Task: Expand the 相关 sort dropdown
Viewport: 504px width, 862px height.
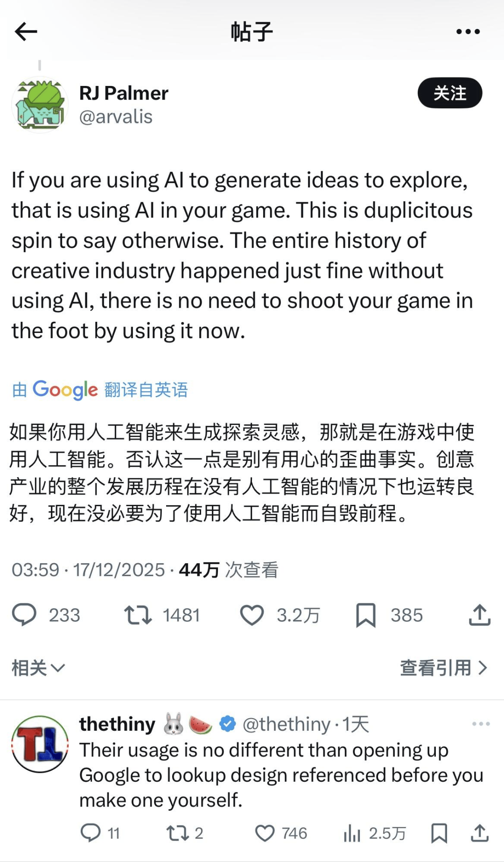Action: [x=38, y=668]
